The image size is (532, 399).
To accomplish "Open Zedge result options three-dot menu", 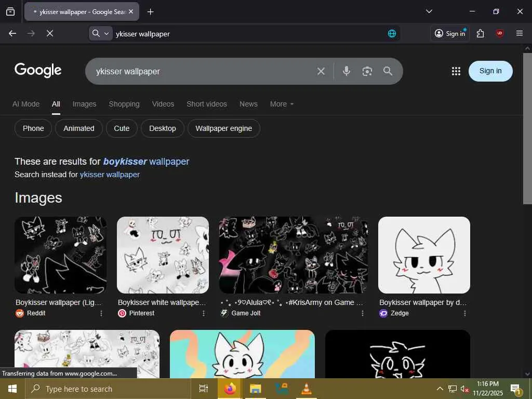I will coord(465,313).
